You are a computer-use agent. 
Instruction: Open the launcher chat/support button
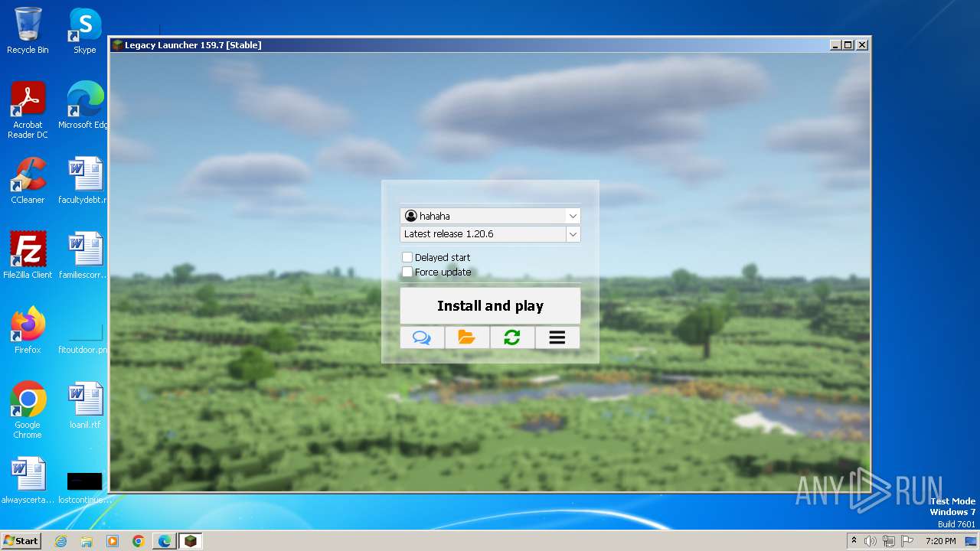(x=422, y=337)
